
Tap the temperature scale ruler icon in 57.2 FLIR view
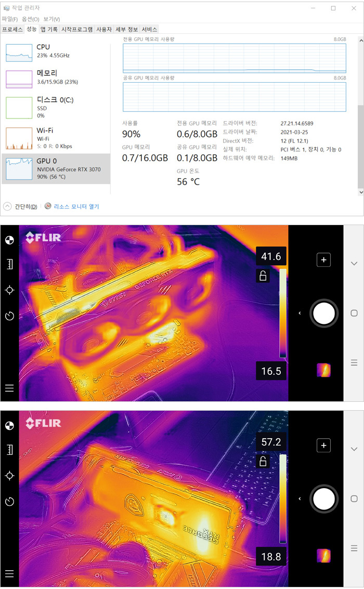(x=9, y=450)
